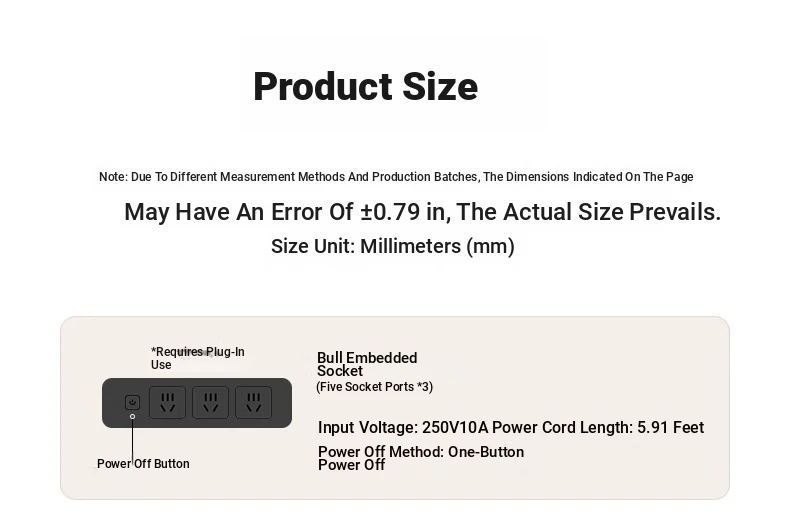Image resolution: width=790 pixels, height=521 pixels.
Task: Click the power button icon on socket strip
Action: tap(133, 402)
